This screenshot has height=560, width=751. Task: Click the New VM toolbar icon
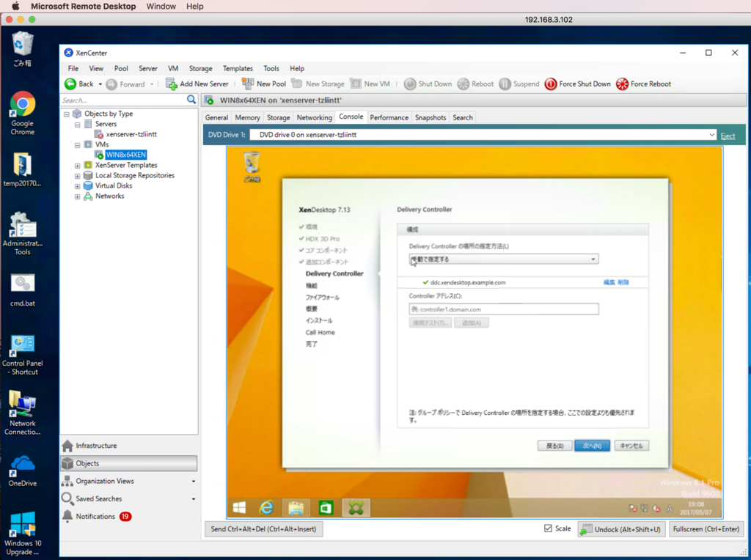click(x=356, y=84)
